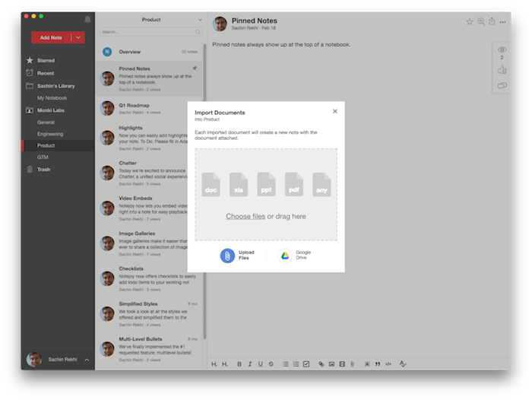Image resolution: width=532 pixels, height=400 pixels.
Task: Open the Trash in the sidebar
Action: tap(43, 170)
